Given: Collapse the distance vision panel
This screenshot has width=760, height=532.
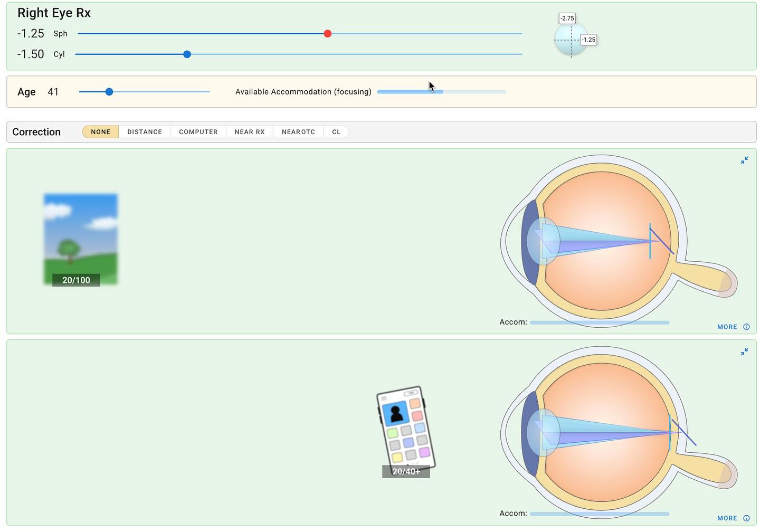Looking at the screenshot, I should pyautogui.click(x=744, y=160).
